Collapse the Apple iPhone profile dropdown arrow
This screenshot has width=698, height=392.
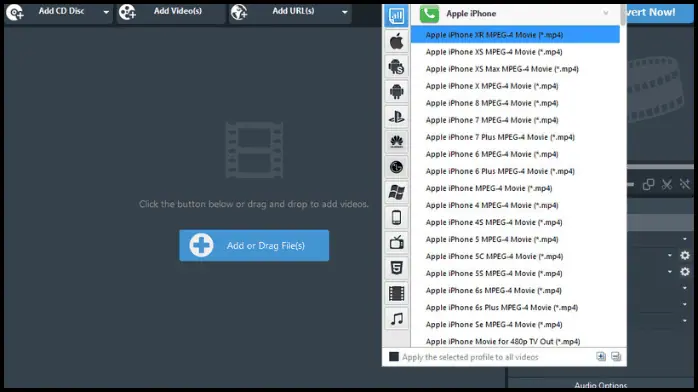click(606, 13)
